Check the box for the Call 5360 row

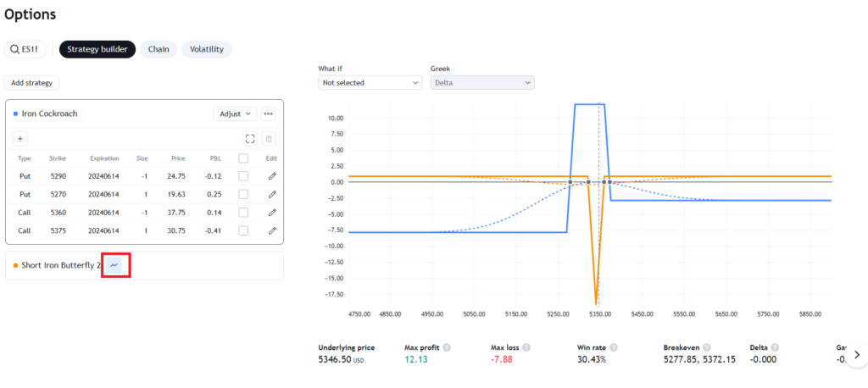click(243, 213)
